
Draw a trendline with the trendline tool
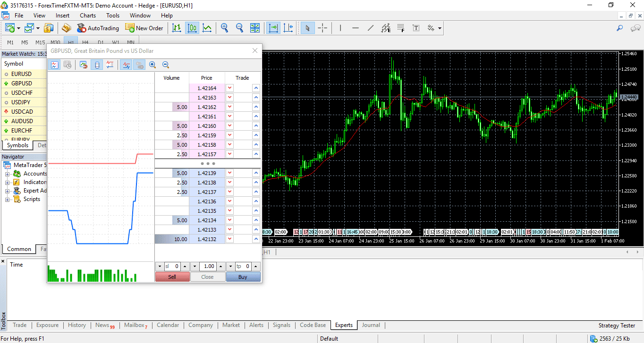(x=371, y=28)
